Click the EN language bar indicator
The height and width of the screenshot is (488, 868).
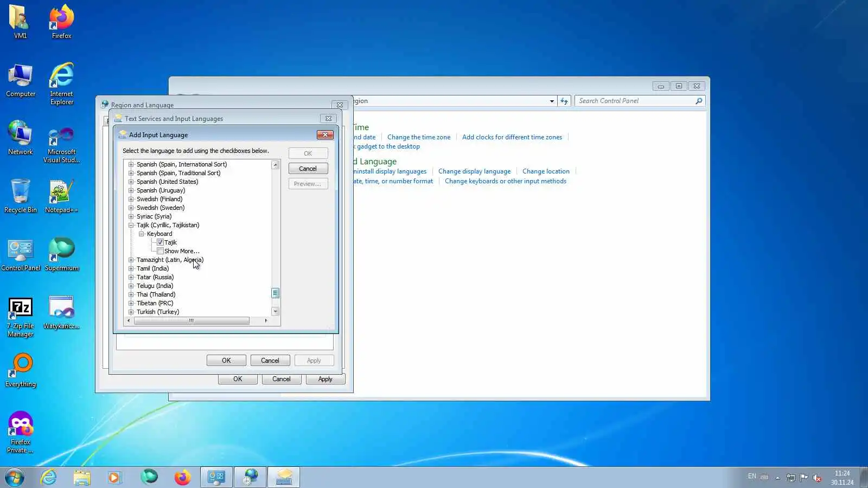pos(752,476)
